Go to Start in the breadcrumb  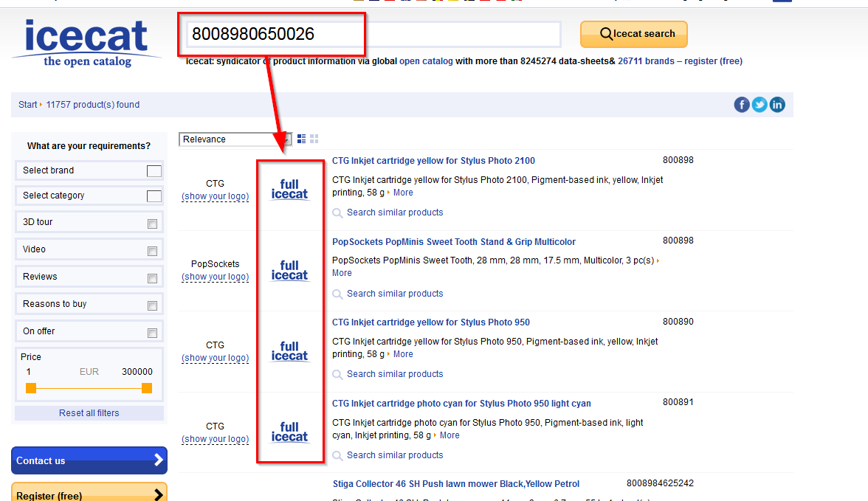pos(28,105)
